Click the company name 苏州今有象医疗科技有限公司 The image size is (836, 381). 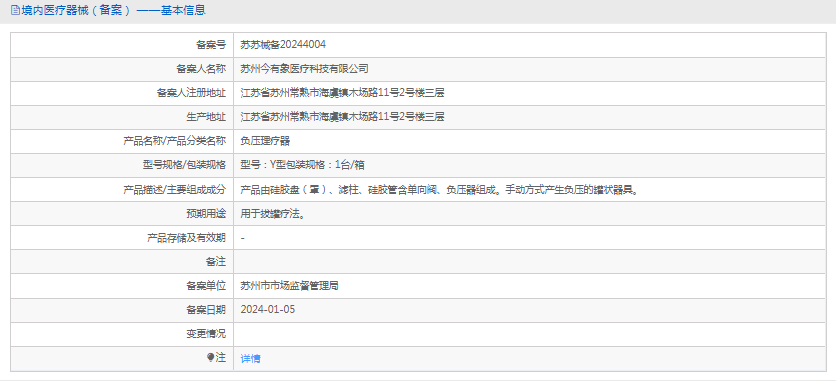pos(304,69)
